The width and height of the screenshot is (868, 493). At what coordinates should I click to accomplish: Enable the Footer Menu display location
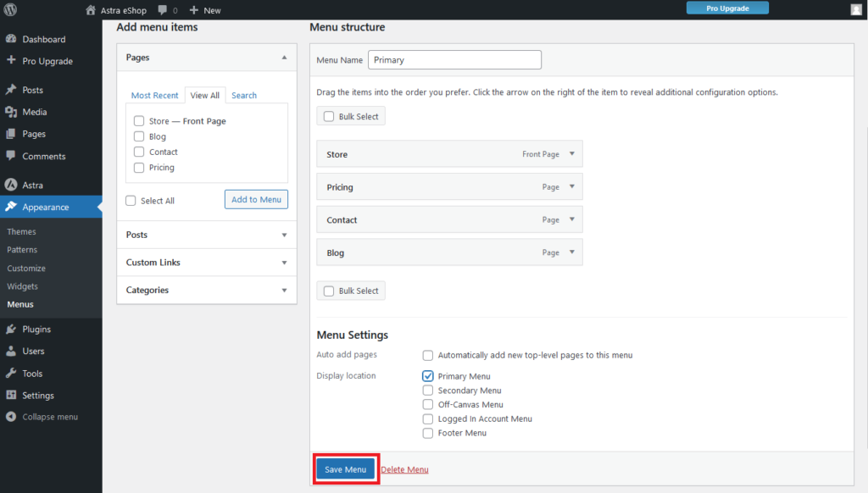click(x=428, y=433)
